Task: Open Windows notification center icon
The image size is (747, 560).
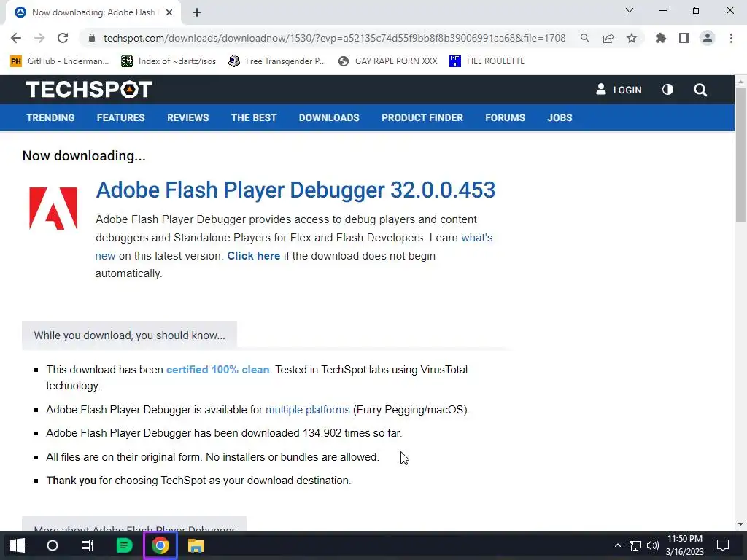Action: tap(723, 545)
